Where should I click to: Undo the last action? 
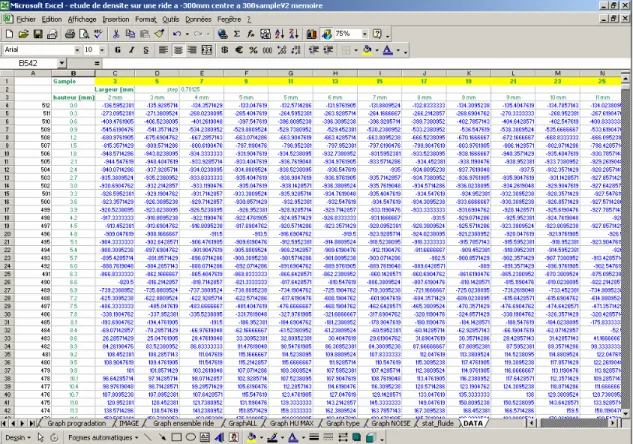[x=177, y=34]
